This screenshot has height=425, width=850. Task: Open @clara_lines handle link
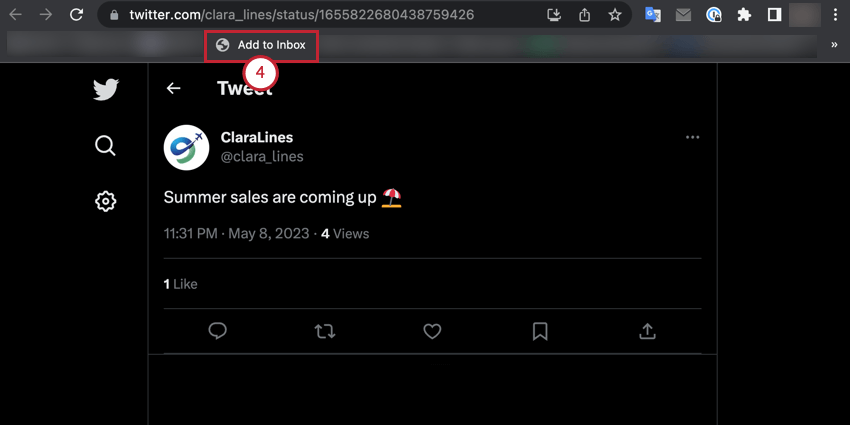point(262,157)
